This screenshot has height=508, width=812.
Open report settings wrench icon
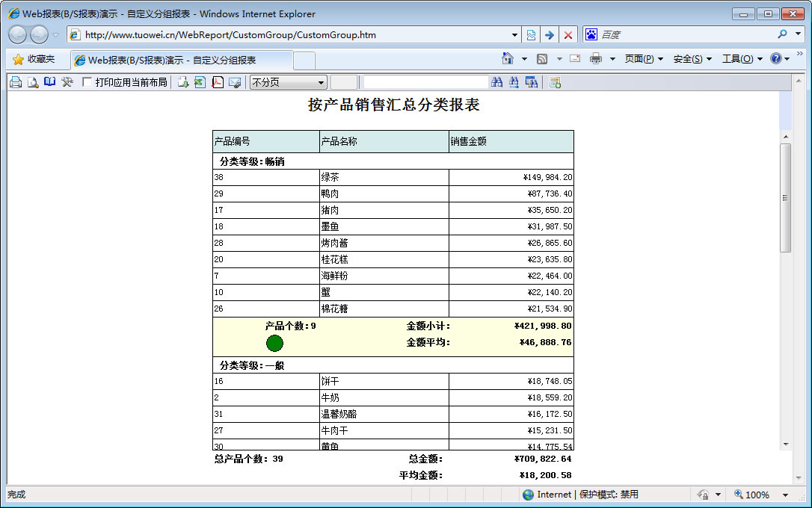tap(67, 82)
